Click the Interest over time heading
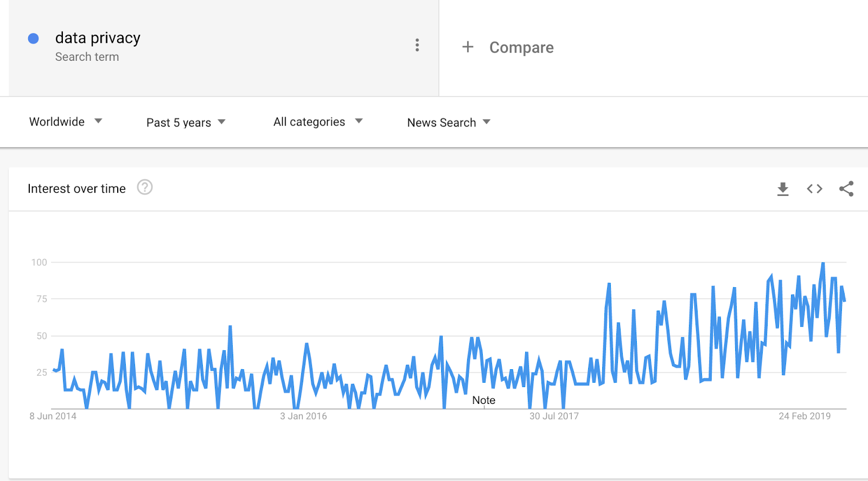The width and height of the screenshot is (868, 481). (76, 188)
